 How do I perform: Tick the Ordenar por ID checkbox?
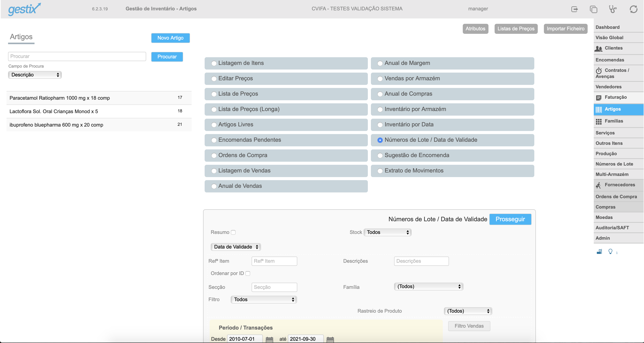(x=248, y=273)
